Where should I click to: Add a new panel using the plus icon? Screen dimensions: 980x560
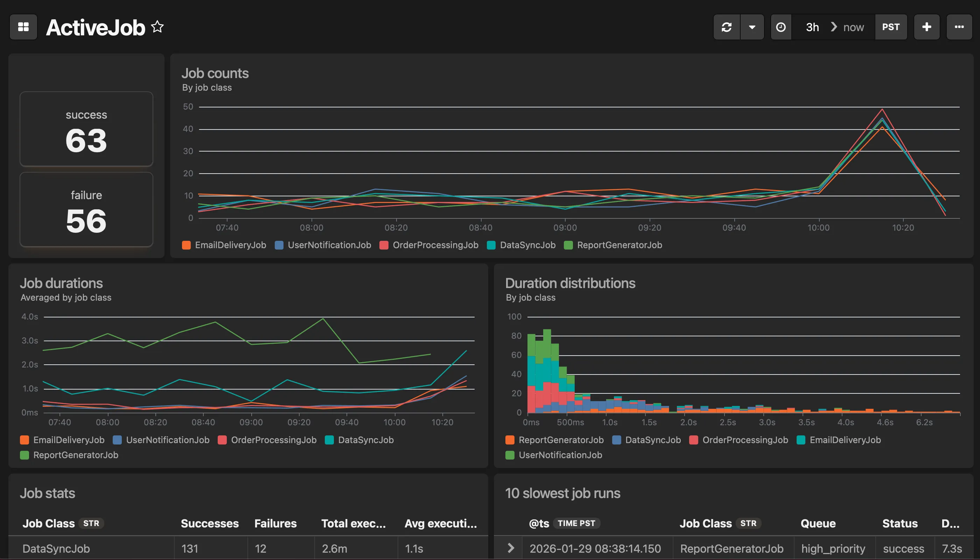[926, 27]
